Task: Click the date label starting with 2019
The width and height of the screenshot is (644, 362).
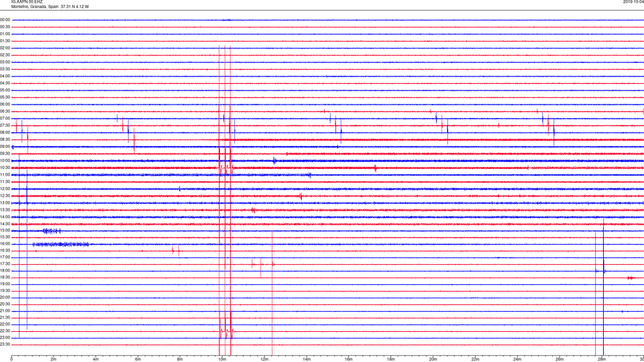Action: pyautogui.click(x=633, y=2)
